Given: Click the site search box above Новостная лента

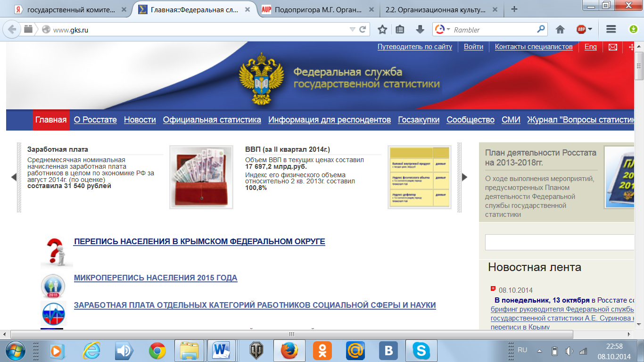Looking at the screenshot, I should pyautogui.click(x=560, y=242).
